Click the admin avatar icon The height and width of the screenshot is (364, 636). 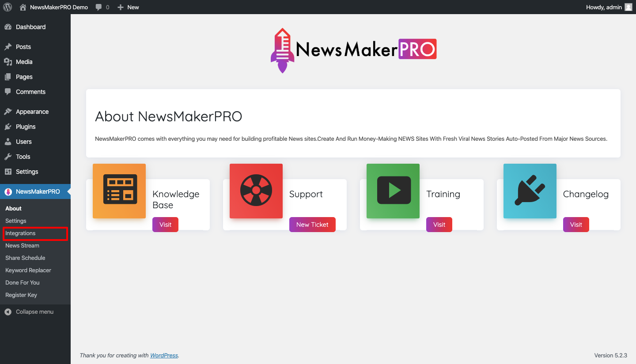coord(628,7)
